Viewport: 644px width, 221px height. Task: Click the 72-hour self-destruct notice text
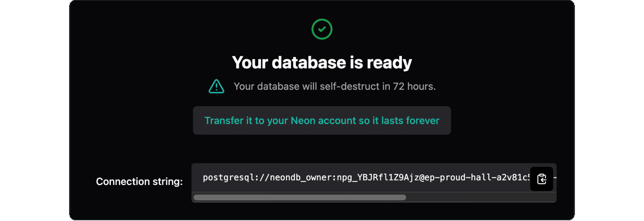(x=334, y=86)
